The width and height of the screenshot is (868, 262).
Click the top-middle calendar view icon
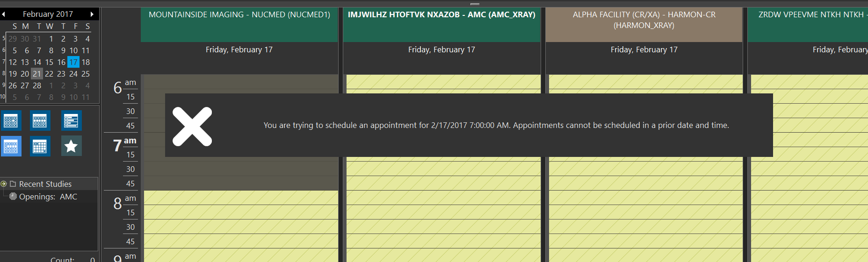click(40, 120)
